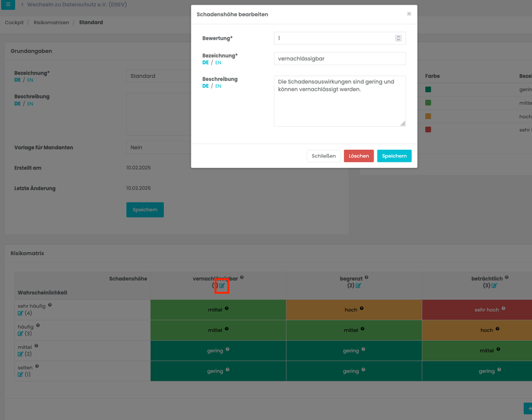
Task: Switch dialog Beschreibung language to EN
Action: click(218, 86)
